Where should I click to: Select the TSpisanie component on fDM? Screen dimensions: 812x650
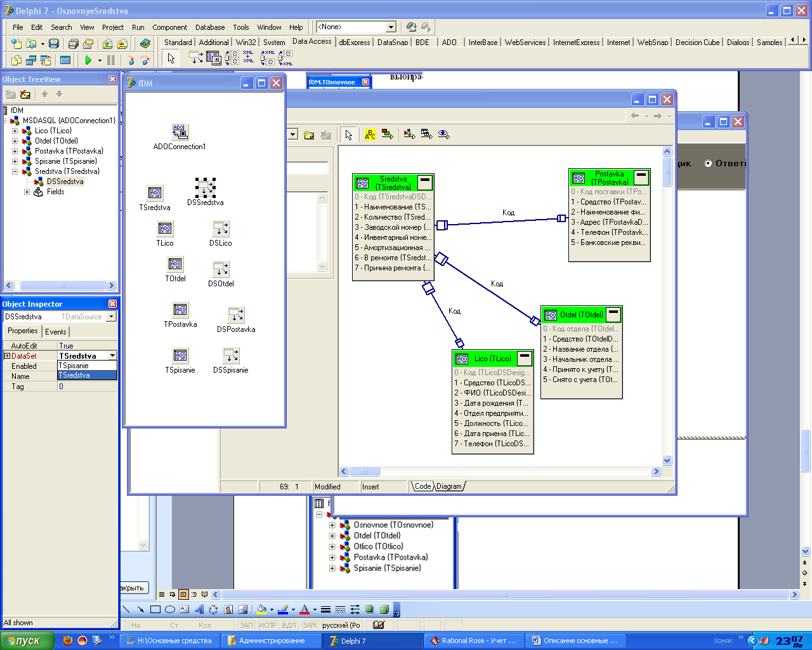(180, 355)
